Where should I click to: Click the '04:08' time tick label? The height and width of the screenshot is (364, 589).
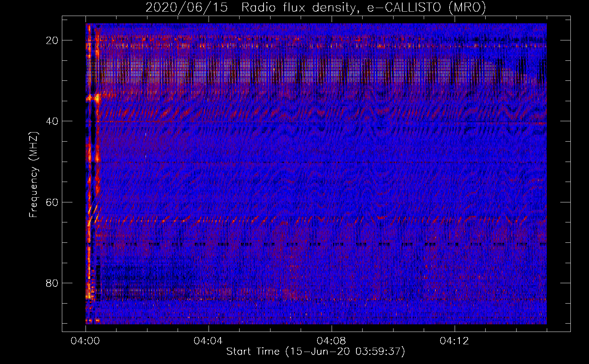point(331,341)
